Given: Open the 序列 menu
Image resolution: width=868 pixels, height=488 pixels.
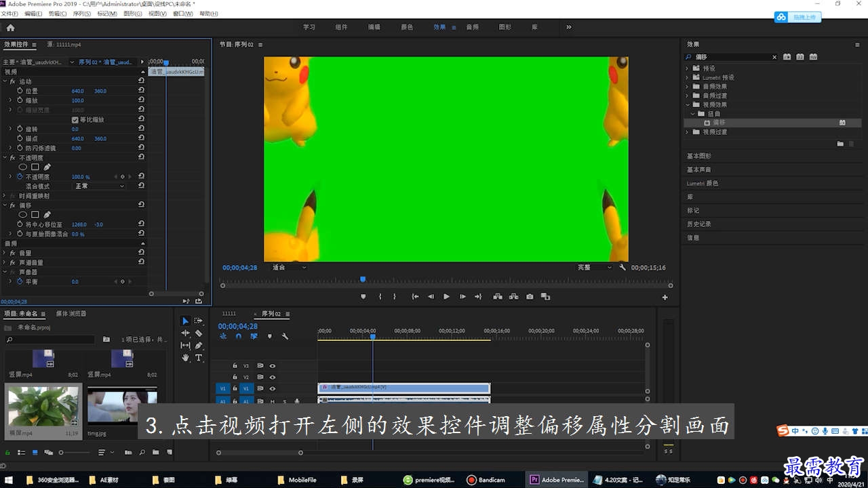Looking at the screenshot, I should click(81, 14).
